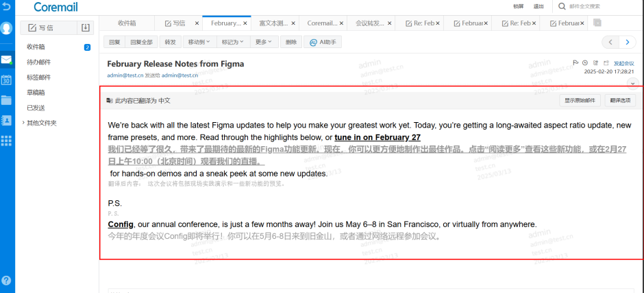Open the 更多 dropdown menu

pos(264,42)
